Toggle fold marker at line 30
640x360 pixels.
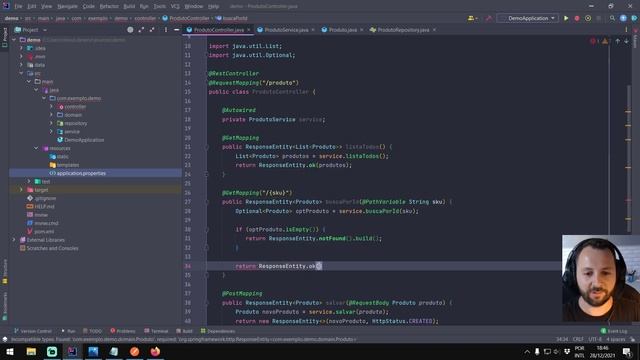[207, 229]
